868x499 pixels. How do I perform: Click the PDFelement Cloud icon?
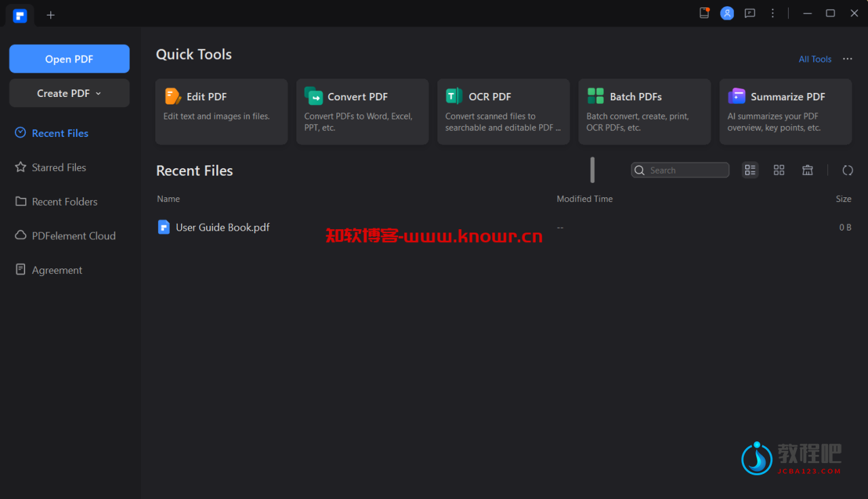[20, 235]
